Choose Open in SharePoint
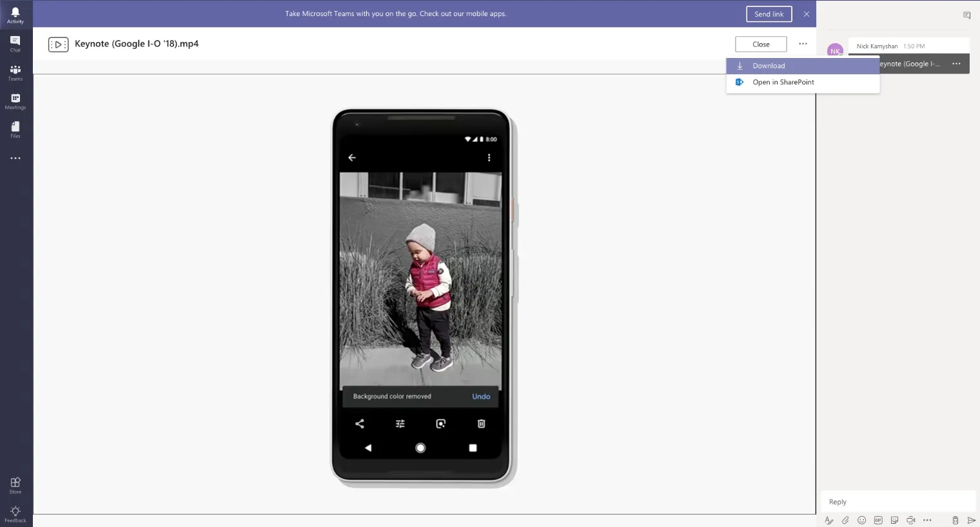Image resolution: width=980 pixels, height=527 pixels. [x=783, y=82]
